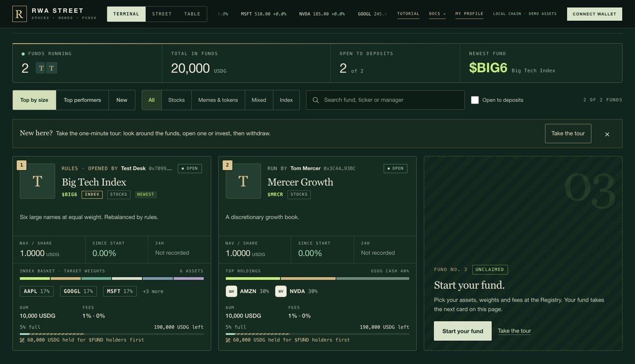Click the OPEN status badge on Mercer Growth
This screenshot has width=635, height=364.
(x=395, y=168)
